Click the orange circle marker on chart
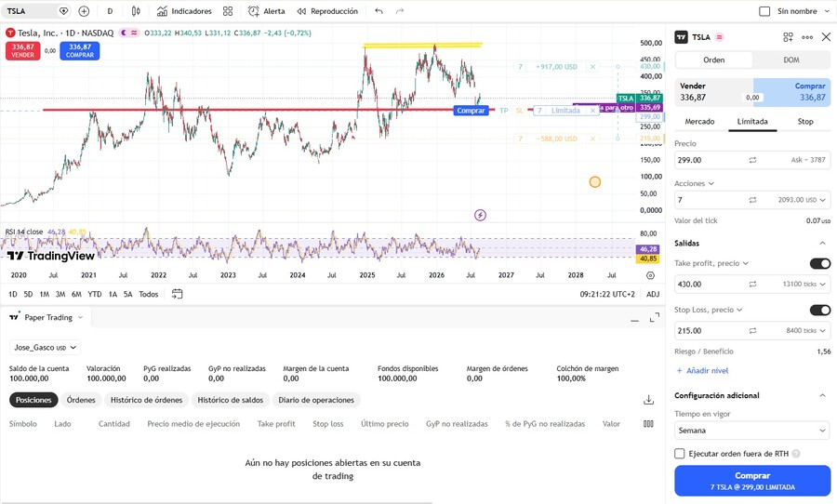The image size is (837, 504). point(595,182)
